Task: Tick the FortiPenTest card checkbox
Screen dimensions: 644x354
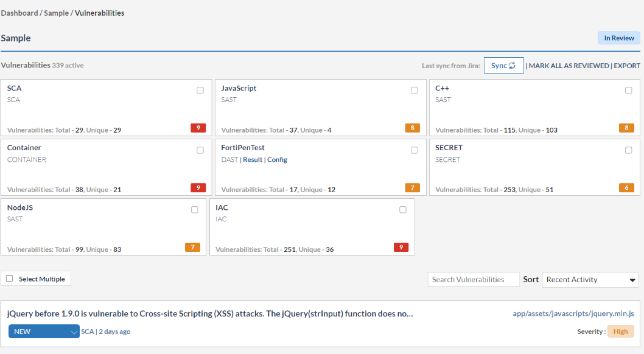Action: point(415,150)
